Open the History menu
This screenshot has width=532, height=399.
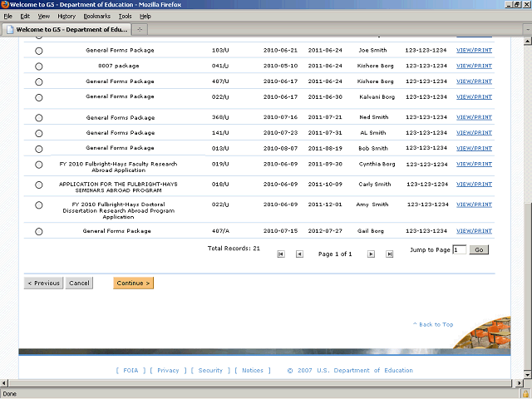(x=66, y=16)
